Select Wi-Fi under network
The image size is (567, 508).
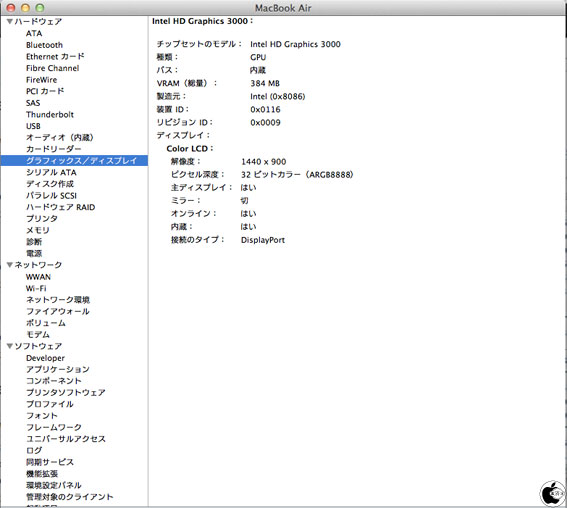36,289
